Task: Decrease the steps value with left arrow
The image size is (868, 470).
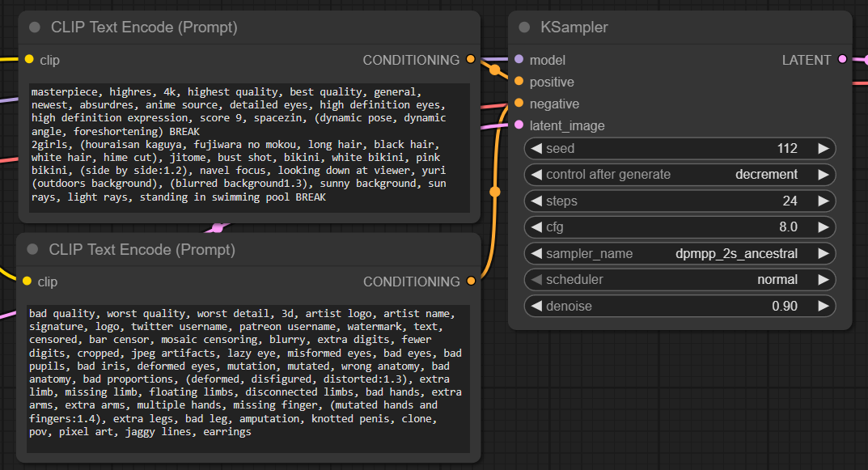Action: click(x=536, y=201)
